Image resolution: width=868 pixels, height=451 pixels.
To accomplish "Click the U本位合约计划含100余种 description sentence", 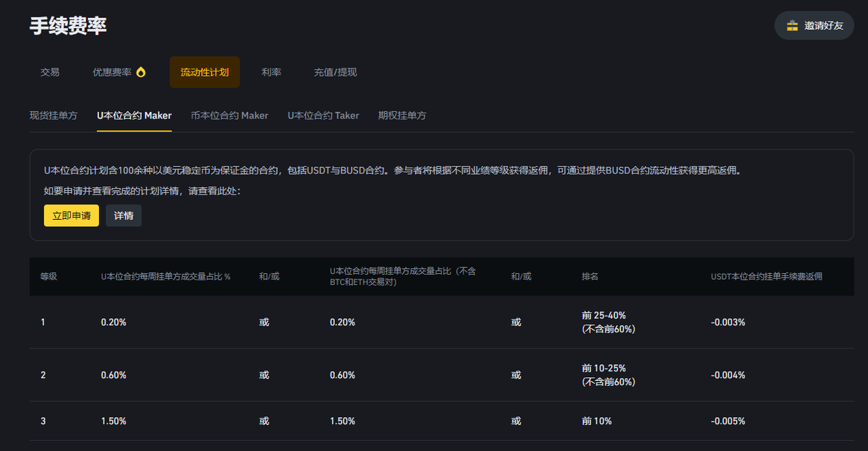I will tap(393, 171).
